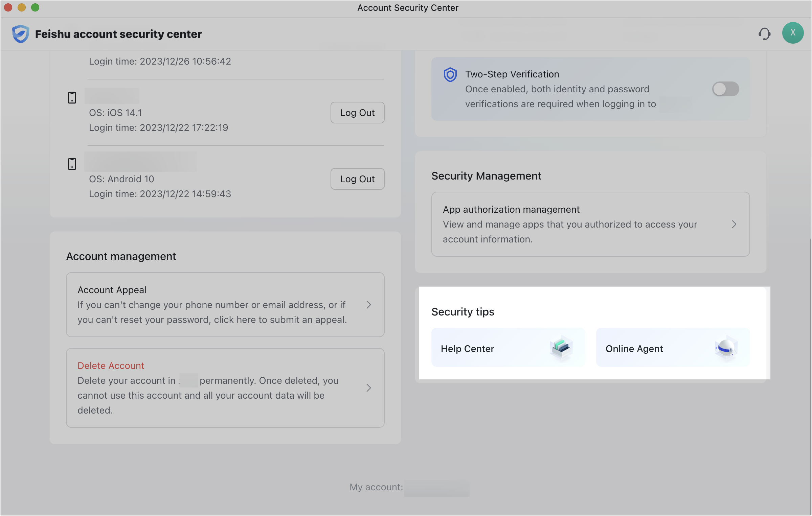Click the Security Management heading
The image size is (812, 516).
click(486, 175)
